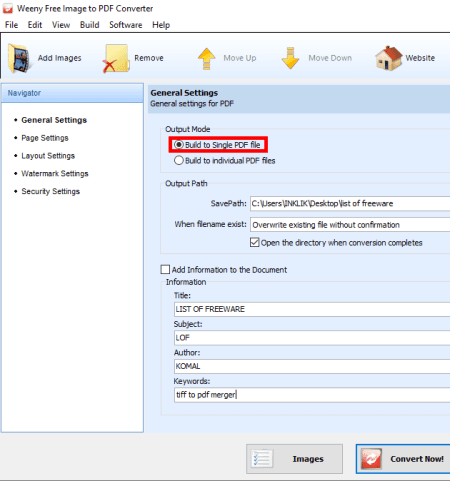This screenshot has height=481, width=450.
Task: Go to Layout Settings in Navigator
Action: (48, 156)
